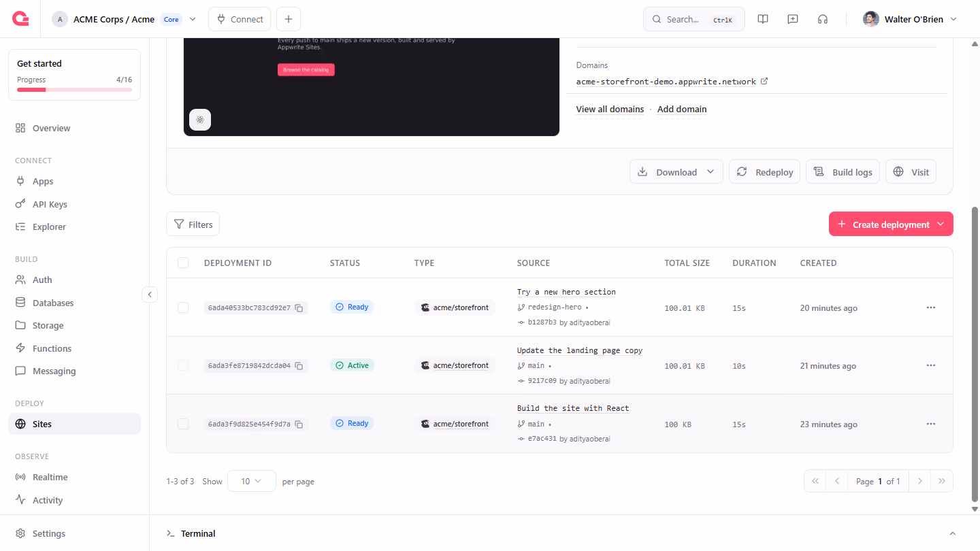Click the site preview thumbnail
980x551 pixels.
click(x=372, y=87)
